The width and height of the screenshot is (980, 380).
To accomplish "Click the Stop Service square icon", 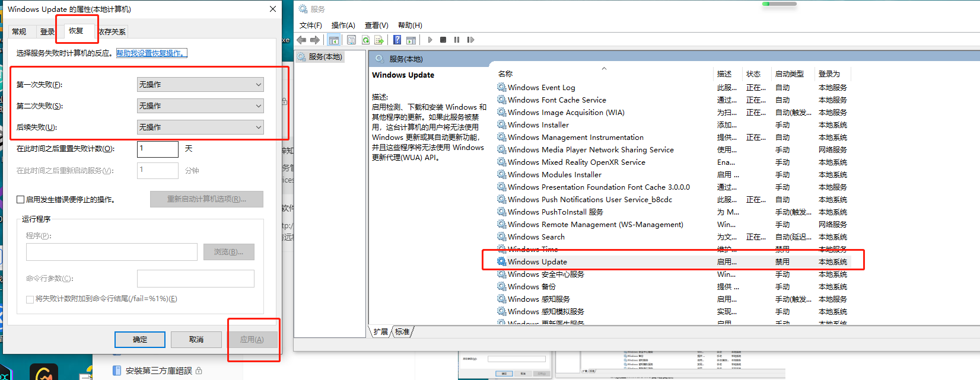I will click(443, 40).
